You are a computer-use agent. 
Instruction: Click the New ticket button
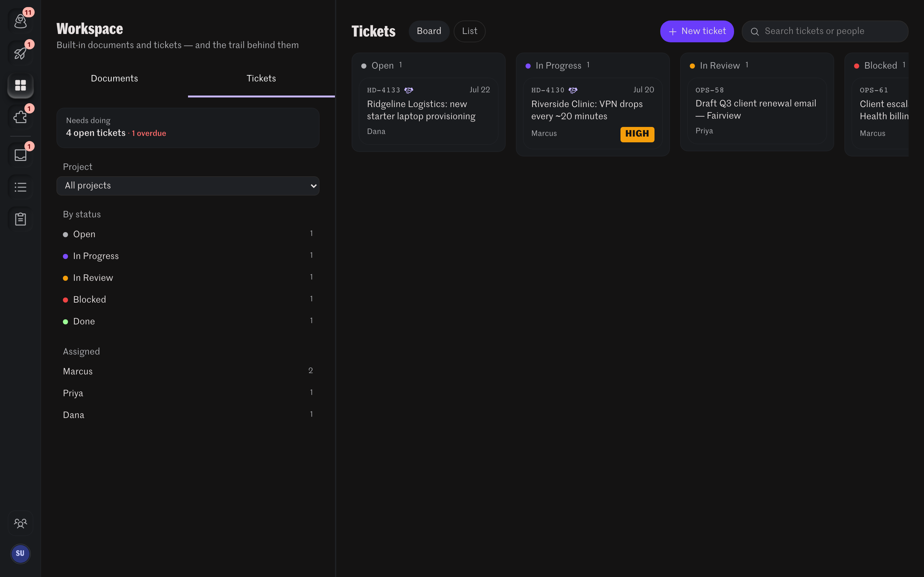(x=697, y=31)
